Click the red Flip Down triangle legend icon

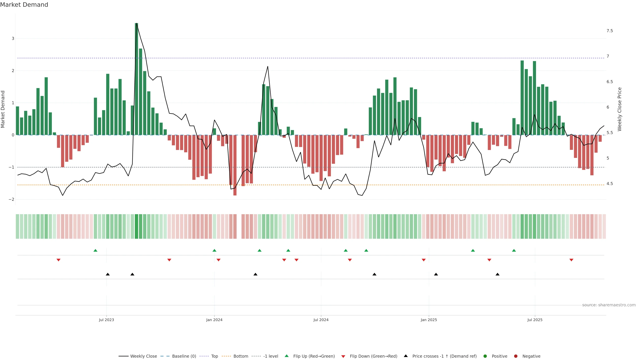pyautogui.click(x=343, y=356)
